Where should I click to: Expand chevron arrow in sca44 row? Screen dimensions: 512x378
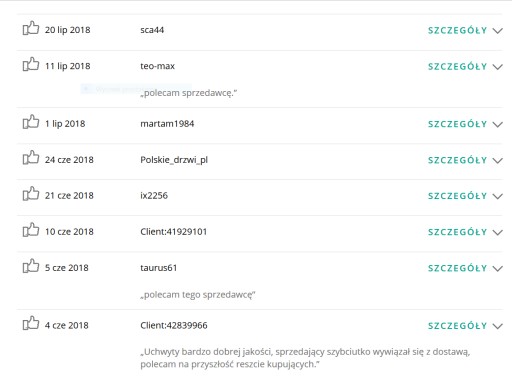498,31
